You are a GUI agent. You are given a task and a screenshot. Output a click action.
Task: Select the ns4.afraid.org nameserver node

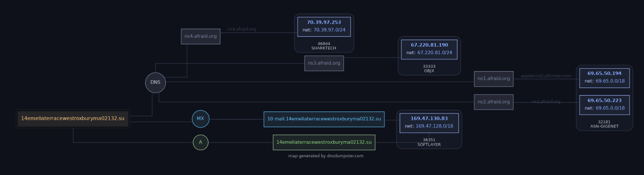pos(200,37)
